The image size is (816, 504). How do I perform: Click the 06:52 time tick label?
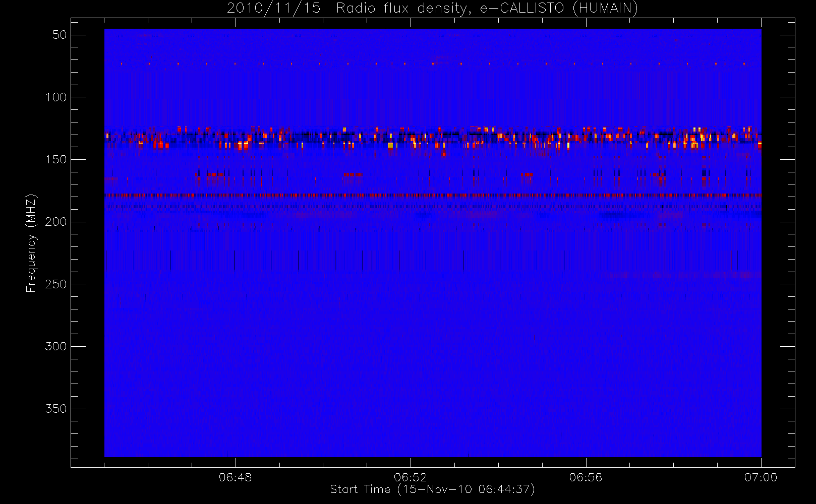[410, 477]
